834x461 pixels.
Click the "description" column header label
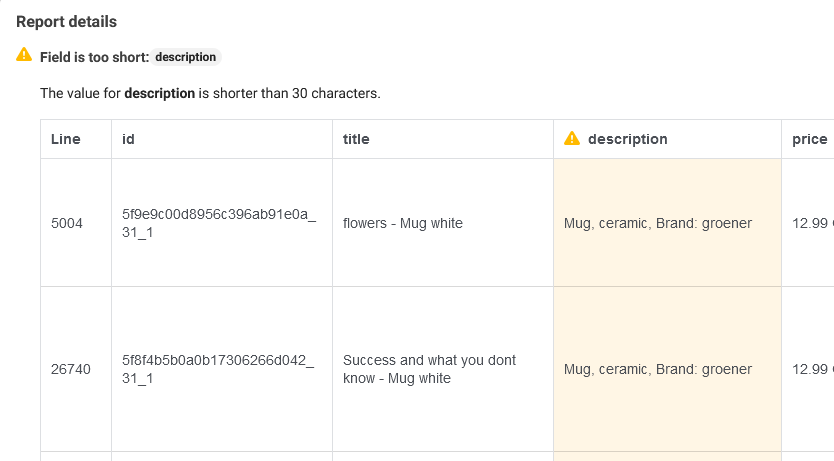(627, 139)
